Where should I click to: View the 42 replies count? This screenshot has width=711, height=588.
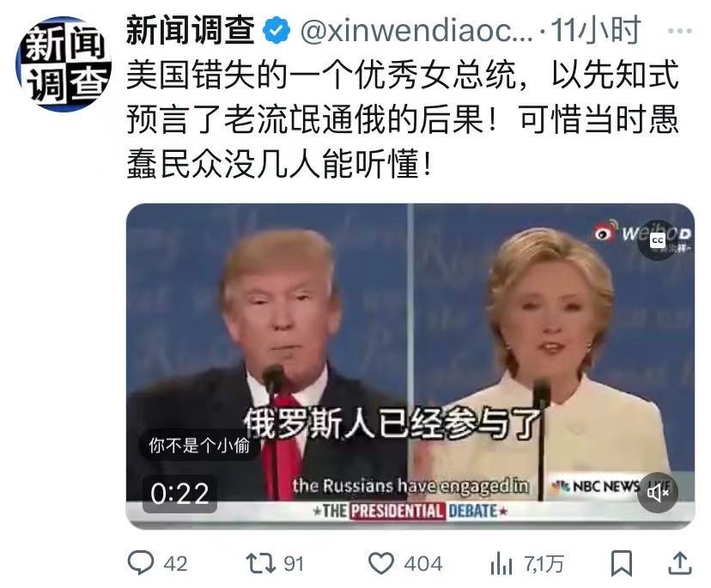(175, 565)
